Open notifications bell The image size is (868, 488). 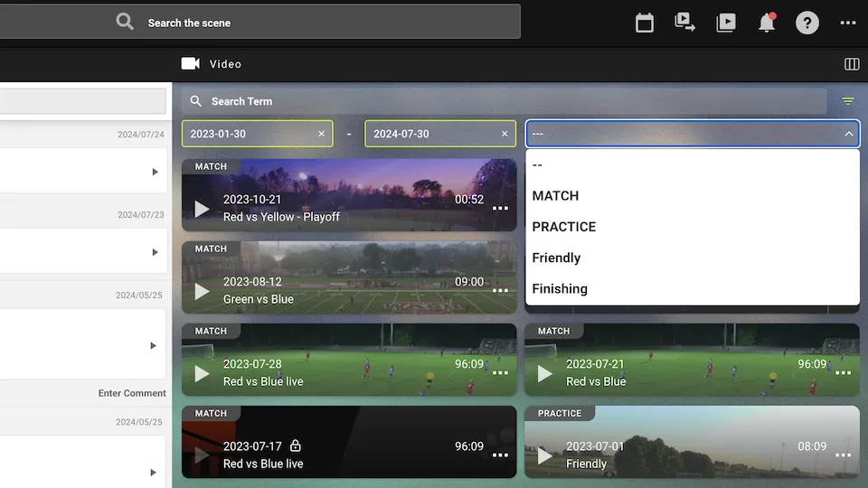point(767,23)
